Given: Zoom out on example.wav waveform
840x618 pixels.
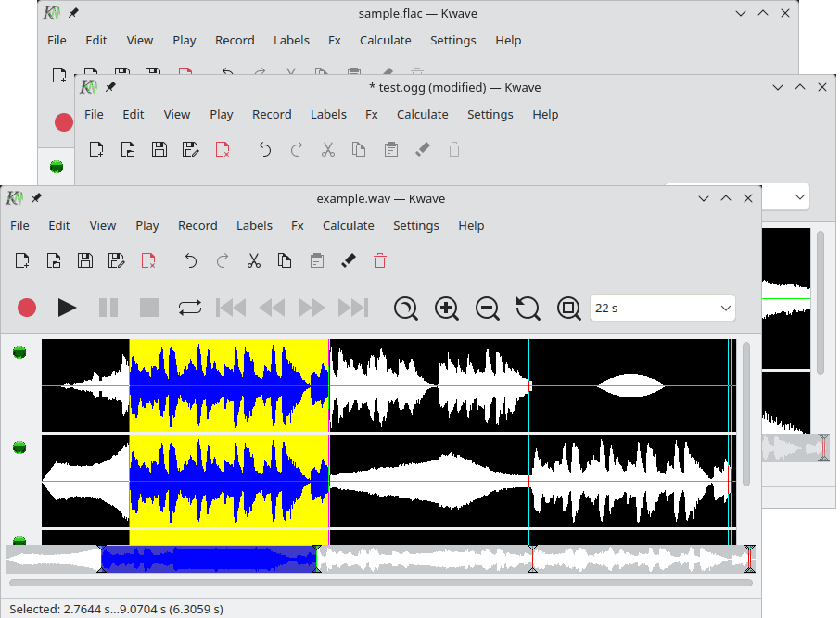Looking at the screenshot, I should click(x=488, y=309).
